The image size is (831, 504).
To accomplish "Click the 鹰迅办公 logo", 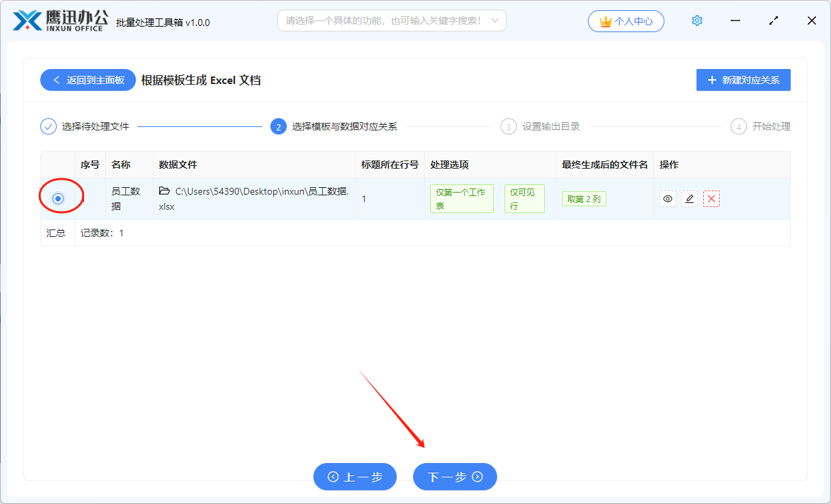I will [60, 20].
